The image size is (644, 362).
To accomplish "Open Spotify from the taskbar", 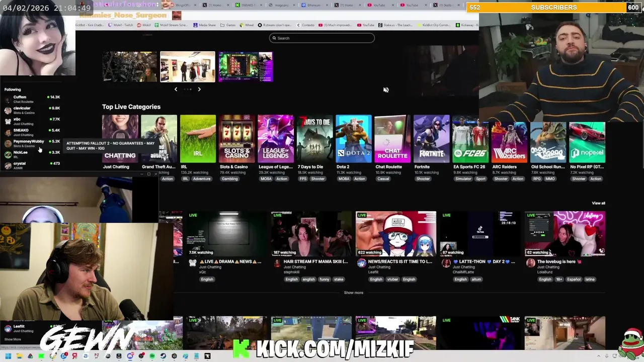I will click(x=152, y=356).
